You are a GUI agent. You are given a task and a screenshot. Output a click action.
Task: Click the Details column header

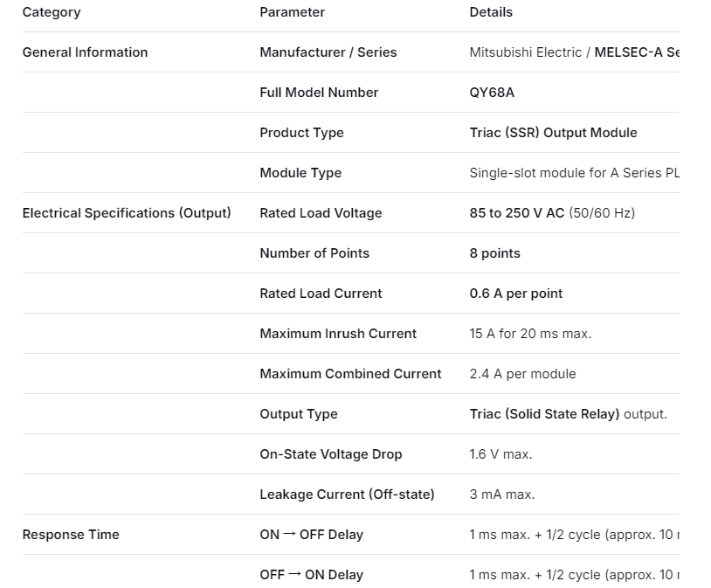(x=491, y=12)
